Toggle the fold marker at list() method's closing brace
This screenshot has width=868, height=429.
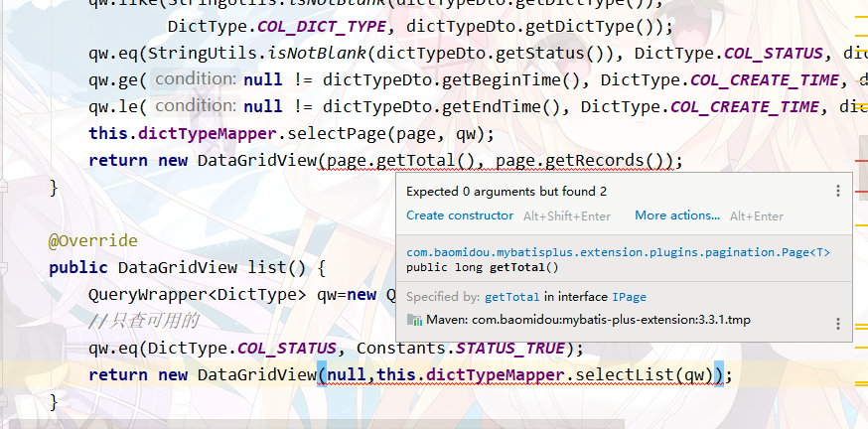3,401
